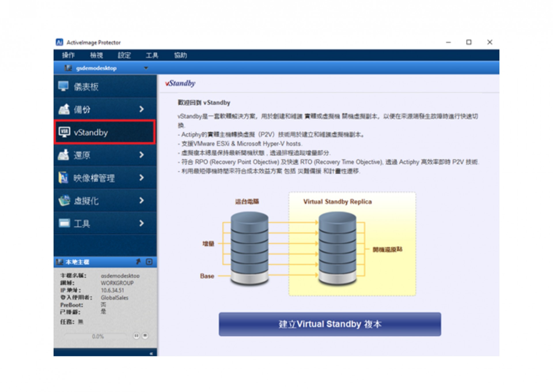
Task: Collapse the 本地主機 panel toggle
Action: [149, 262]
